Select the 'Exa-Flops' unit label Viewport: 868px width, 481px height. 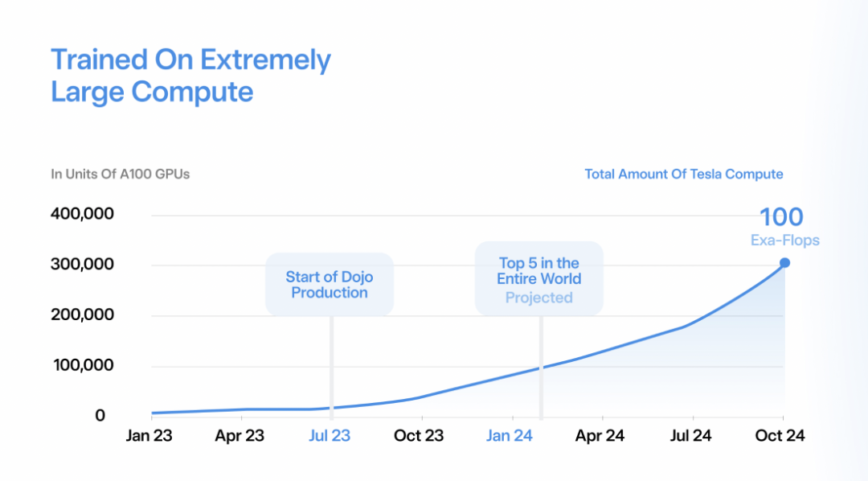click(785, 240)
